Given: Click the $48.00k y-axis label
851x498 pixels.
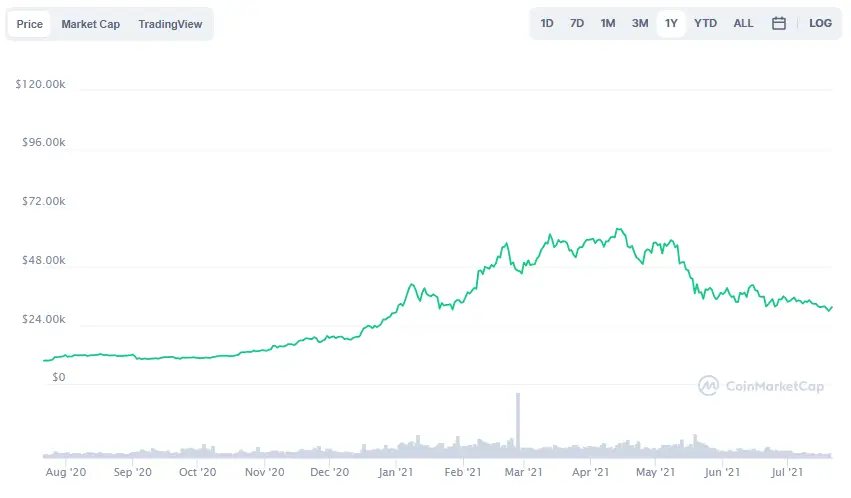Looking at the screenshot, I should (x=43, y=260).
